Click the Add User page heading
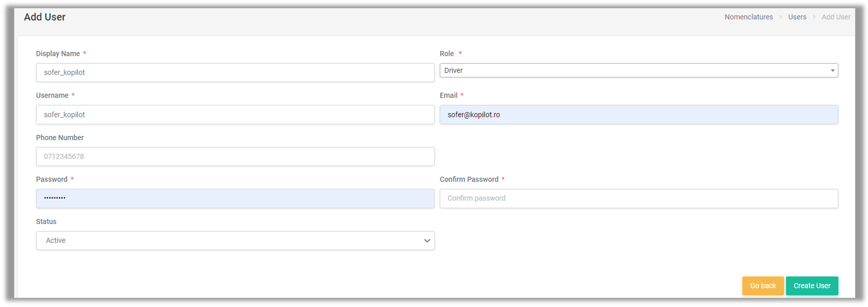The image size is (868, 307). [45, 17]
